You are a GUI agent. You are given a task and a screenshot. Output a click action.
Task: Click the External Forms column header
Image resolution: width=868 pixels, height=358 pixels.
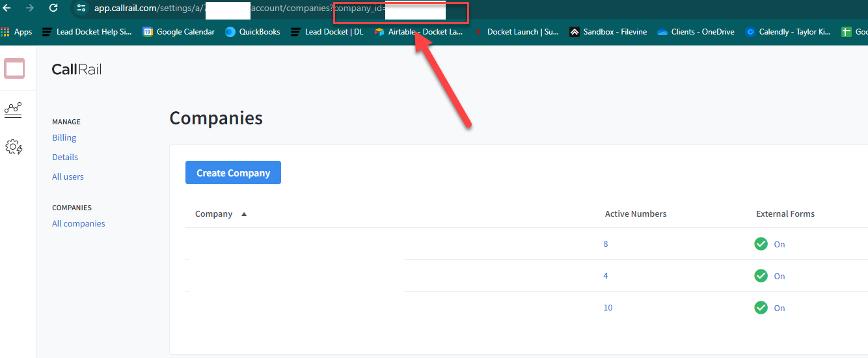click(x=785, y=214)
